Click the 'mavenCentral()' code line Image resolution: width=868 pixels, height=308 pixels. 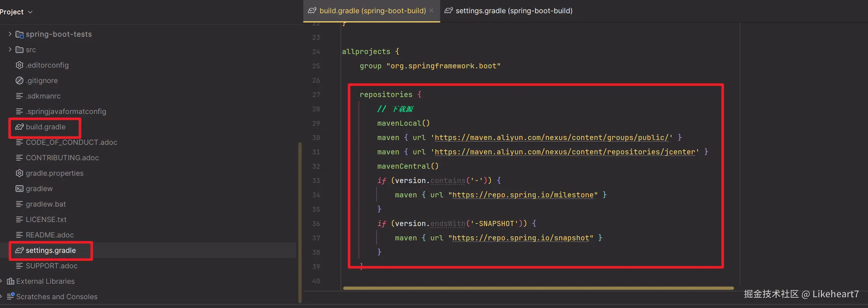[x=408, y=166]
